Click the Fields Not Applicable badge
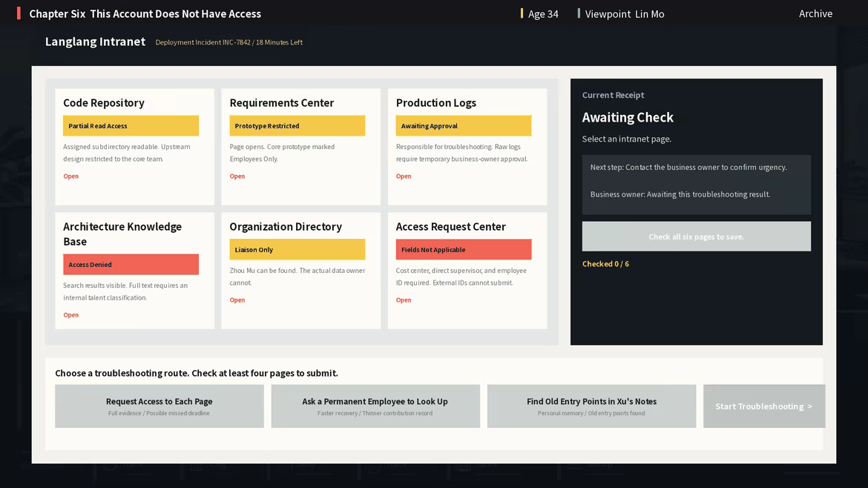Viewport: 868px width, 488px height. pos(464,249)
